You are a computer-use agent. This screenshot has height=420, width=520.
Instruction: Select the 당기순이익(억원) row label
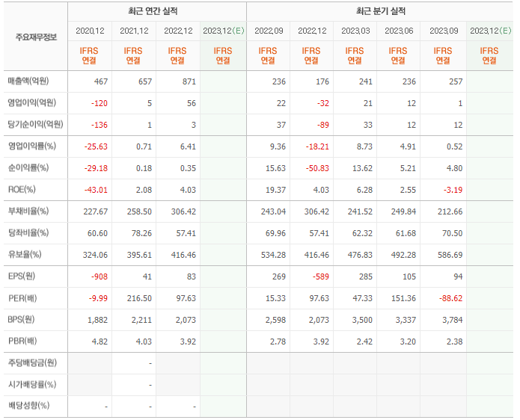[35, 124]
